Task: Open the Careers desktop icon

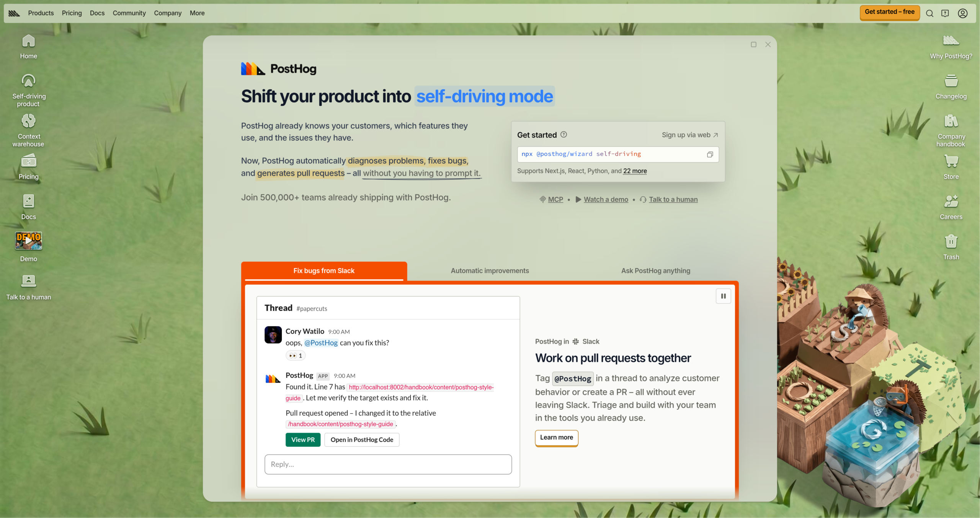Action: (x=951, y=207)
